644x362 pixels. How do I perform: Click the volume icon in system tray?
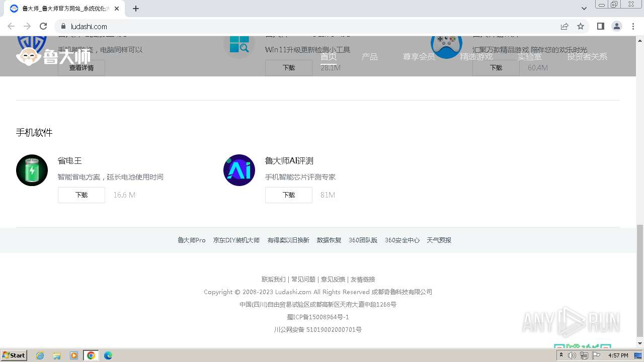click(x=572, y=355)
